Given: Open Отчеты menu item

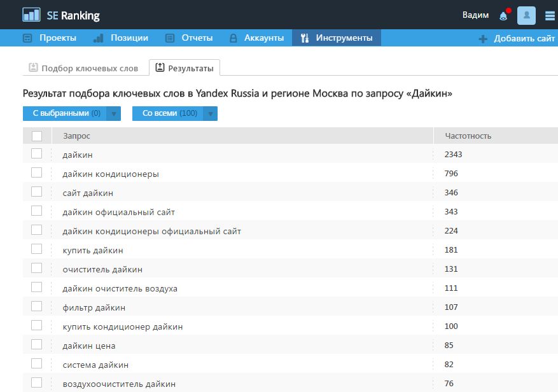Looking at the screenshot, I should coord(197,38).
